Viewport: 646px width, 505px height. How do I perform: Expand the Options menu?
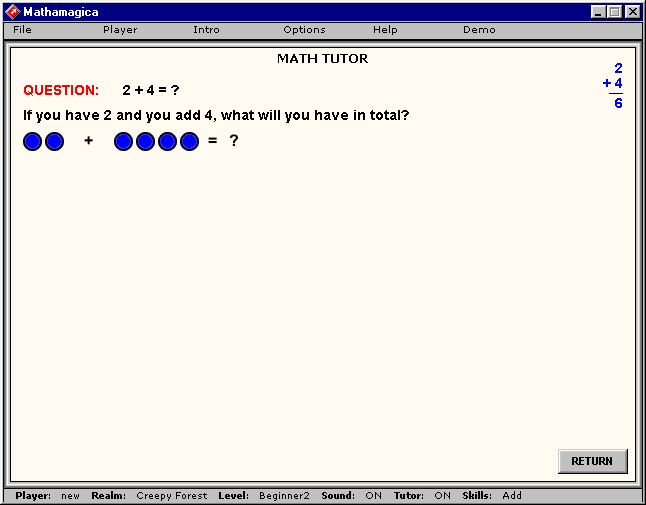tap(304, 30)
